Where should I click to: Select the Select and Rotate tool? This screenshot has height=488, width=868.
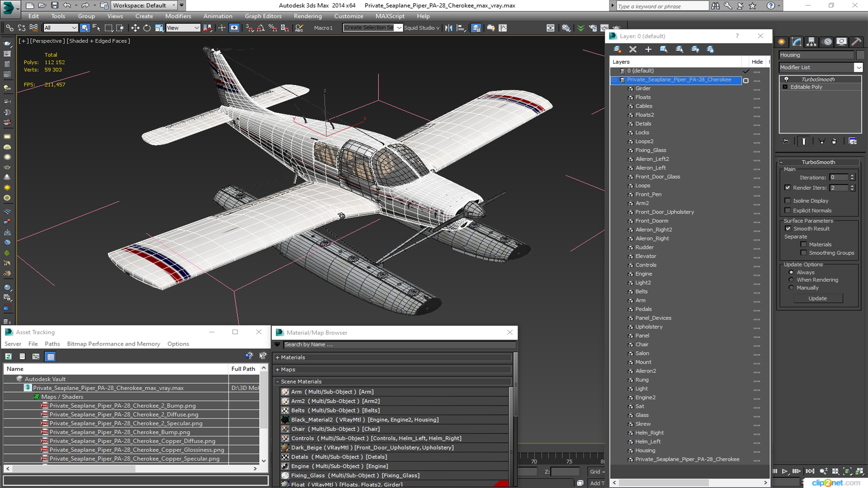[x=147, y=28]
